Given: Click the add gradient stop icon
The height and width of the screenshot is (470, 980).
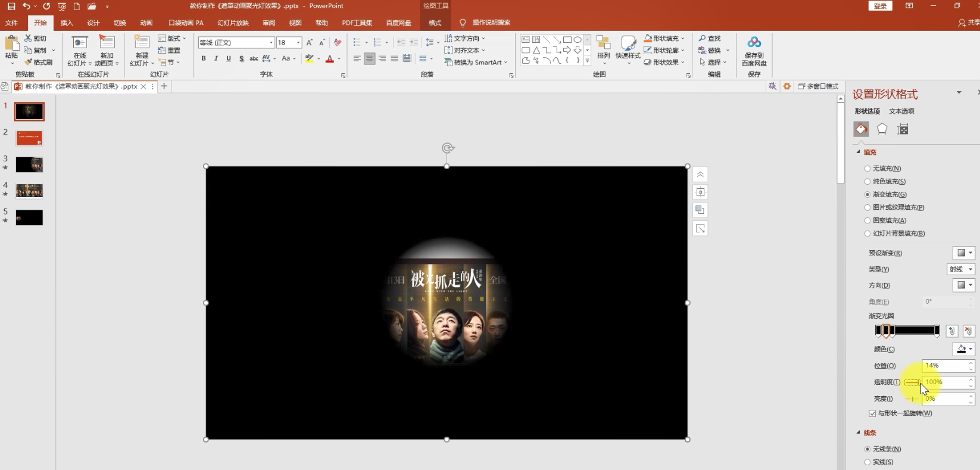Looking at the screenshot, I should coord(952,331).
